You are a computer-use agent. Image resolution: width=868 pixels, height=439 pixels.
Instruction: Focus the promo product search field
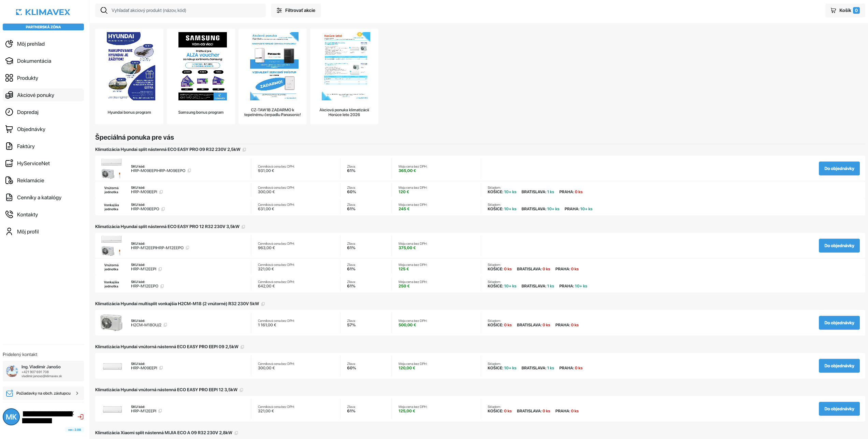coord(180,10)
